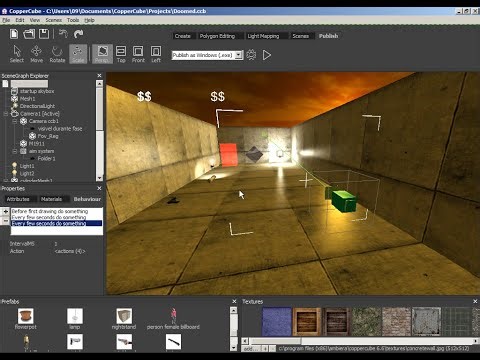Switch to the Publish tab
480x360 pixels.
328,36
